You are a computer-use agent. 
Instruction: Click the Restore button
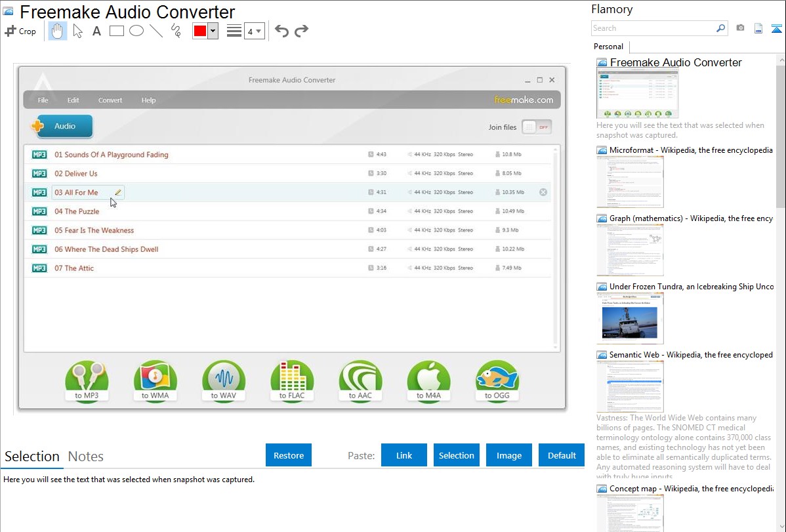click(289, 455)
